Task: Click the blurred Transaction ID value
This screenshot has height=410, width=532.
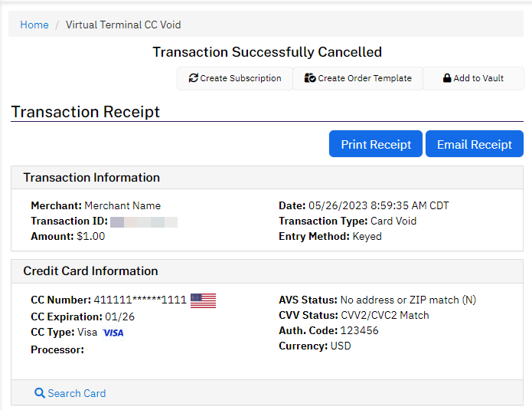Action: (144, 221)
